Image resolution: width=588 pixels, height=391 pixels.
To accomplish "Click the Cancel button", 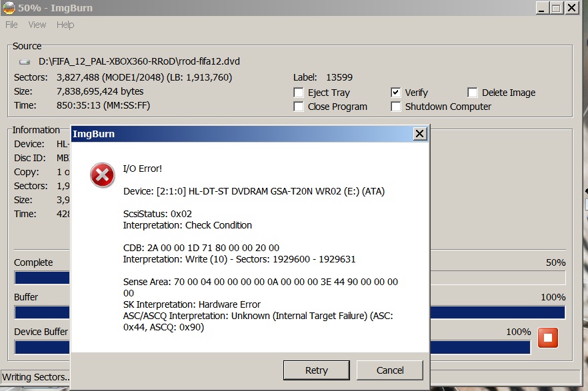I will [x=390, y=370].
